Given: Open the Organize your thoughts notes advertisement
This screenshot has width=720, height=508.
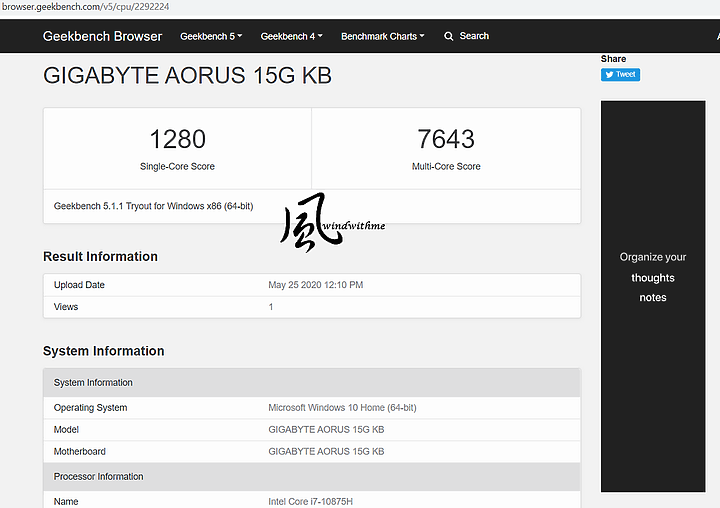Looking at the screenshot, I should coord(653,296).
